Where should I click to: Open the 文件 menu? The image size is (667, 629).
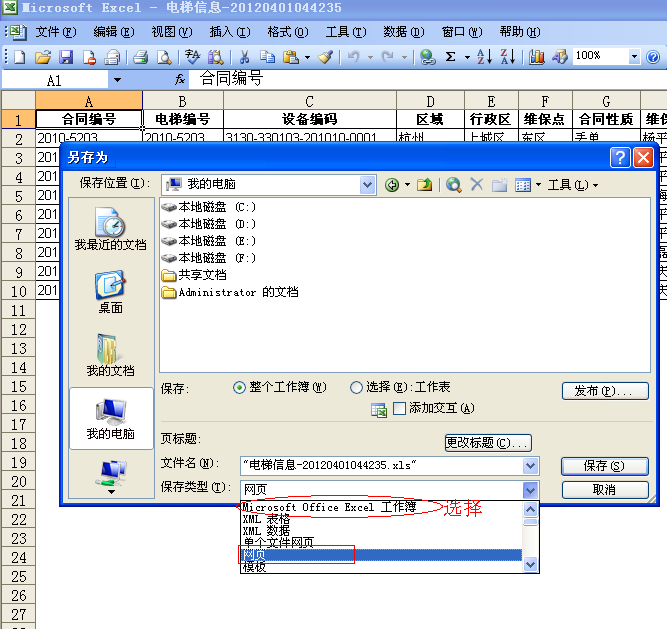(56, 32)
